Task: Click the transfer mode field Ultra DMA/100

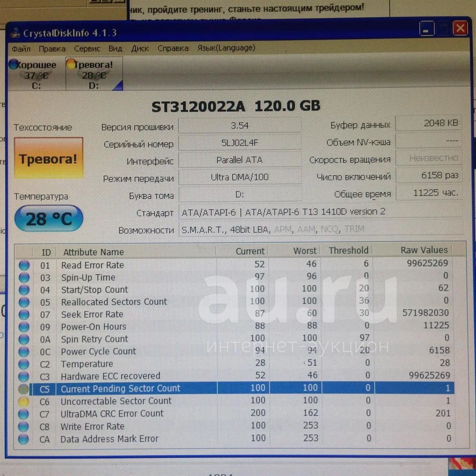Action: 240,177
